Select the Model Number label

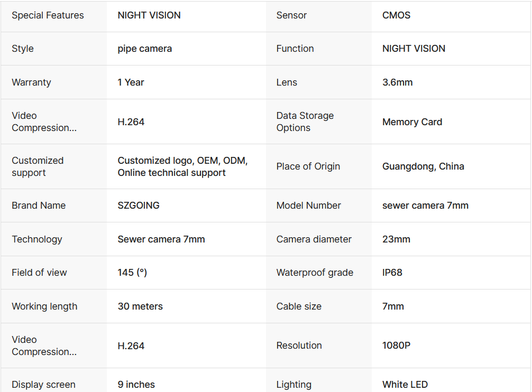[x=308, y=206]
